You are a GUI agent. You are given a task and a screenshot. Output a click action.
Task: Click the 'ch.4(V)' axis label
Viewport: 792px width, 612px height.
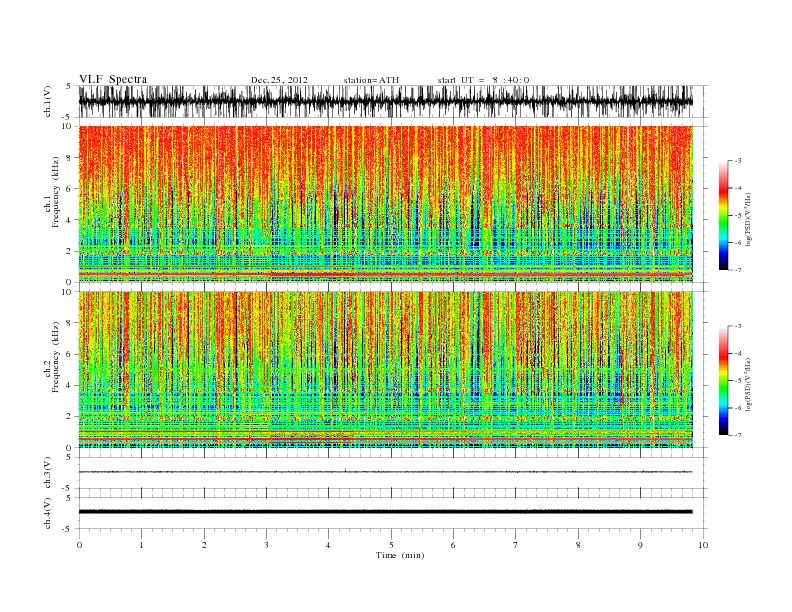click(48, 513)
